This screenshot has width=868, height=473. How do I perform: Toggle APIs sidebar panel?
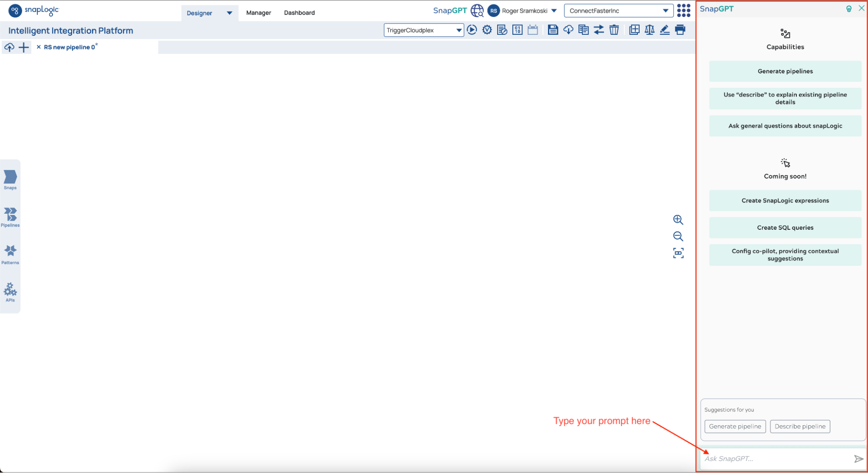point(10,293)
